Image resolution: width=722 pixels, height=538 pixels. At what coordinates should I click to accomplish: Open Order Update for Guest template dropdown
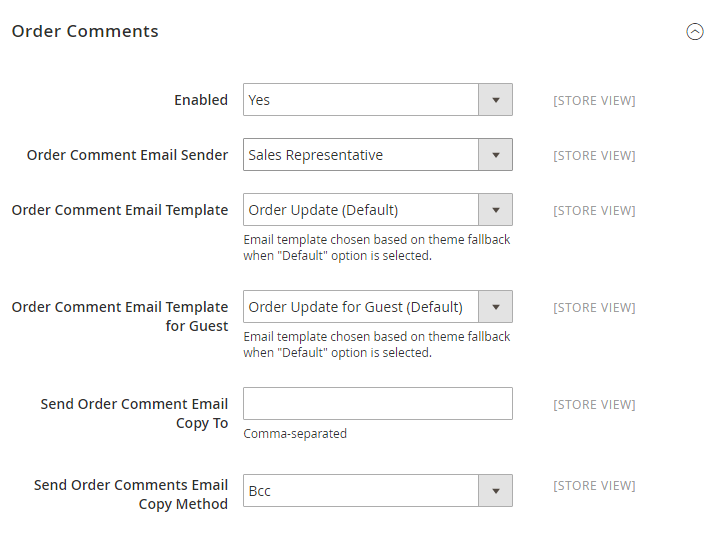point(378,307)
